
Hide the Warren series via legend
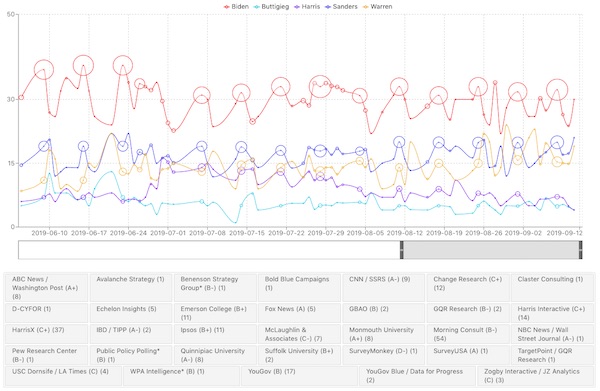377,7
